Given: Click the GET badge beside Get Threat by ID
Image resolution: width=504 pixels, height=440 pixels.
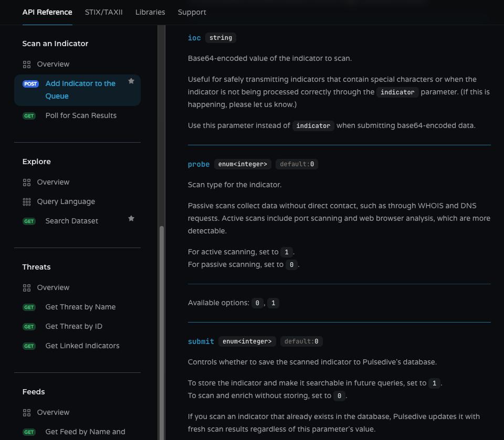Looking at the screenshot, I should (29, 327).
